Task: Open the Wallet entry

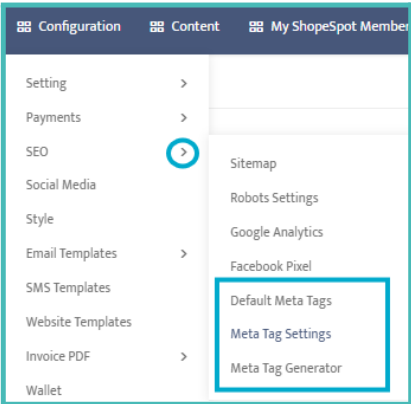Action: [44, 390]
